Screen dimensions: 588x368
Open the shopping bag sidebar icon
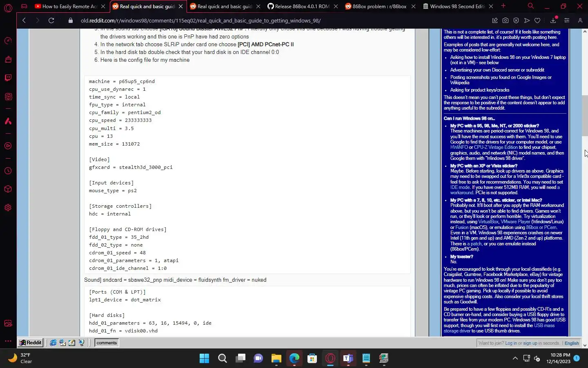point(8,59)
